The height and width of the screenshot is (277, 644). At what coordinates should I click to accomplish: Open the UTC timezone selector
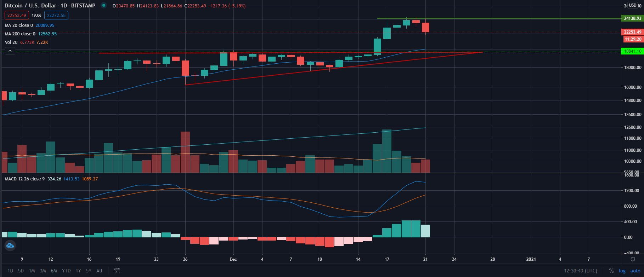(580, 271)
